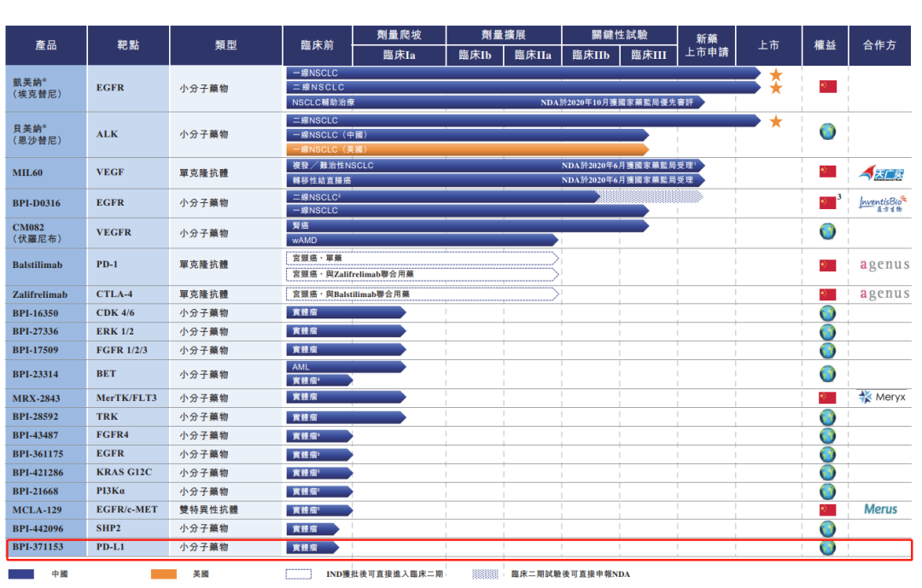Click the orange star beside 二線NSCLC ALK bar

[x=776, y=121]
